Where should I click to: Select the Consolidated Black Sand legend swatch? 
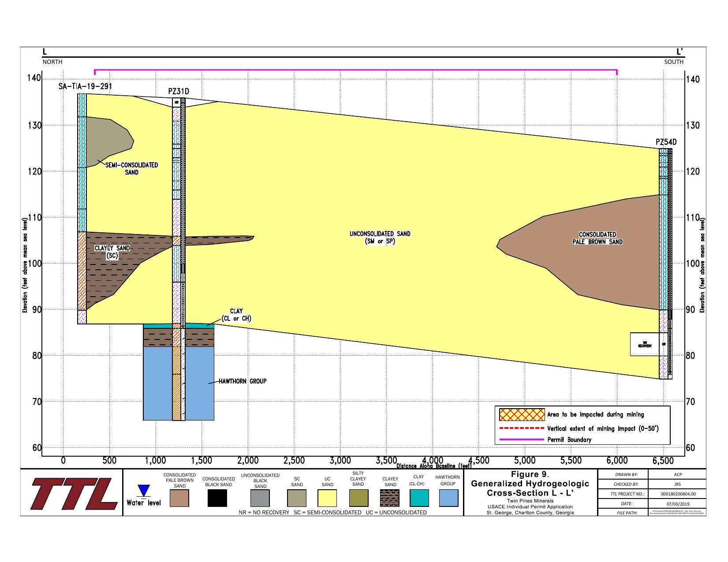point(217,498)
